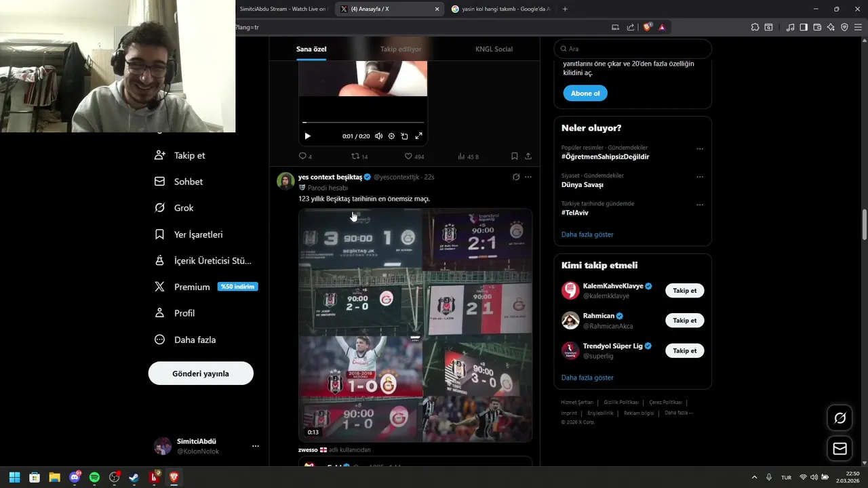The width and height of the screenshot is (868, 488).
Task: Mute the video with the speaker icon
Action: click(x=378, y=136)
